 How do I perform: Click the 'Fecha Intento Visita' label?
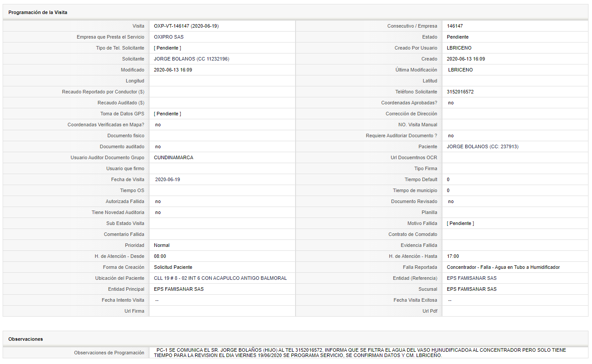[123, 300]
